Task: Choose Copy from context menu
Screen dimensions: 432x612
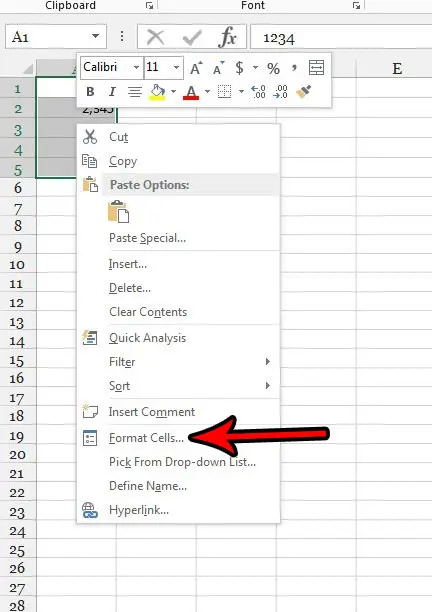Action: (178, 161)
